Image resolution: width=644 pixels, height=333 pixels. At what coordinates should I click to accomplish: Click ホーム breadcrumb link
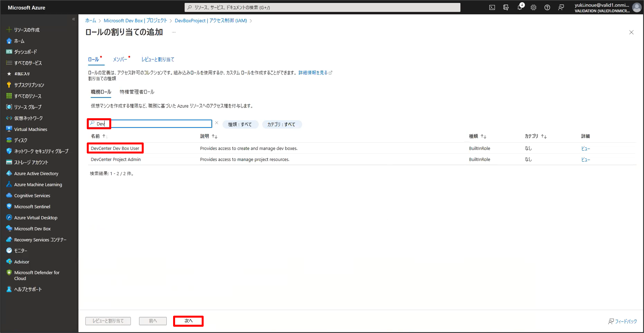tap(90, 21)
